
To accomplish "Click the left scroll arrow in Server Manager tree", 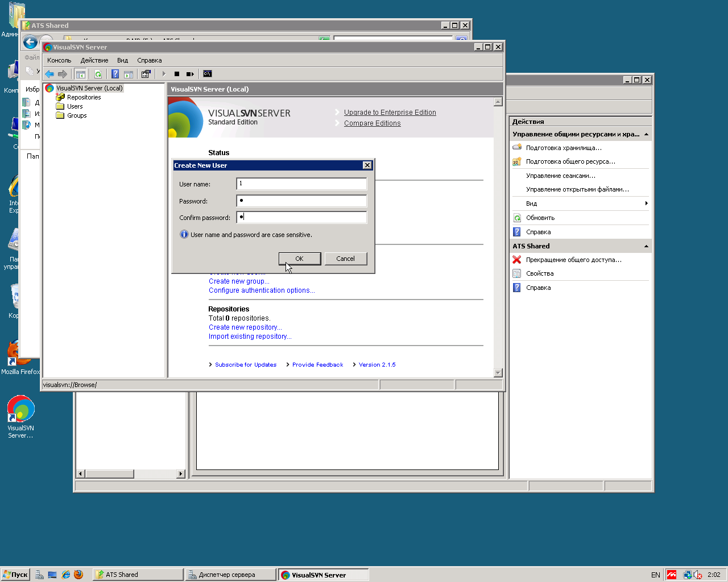I will tap(81, 473).
